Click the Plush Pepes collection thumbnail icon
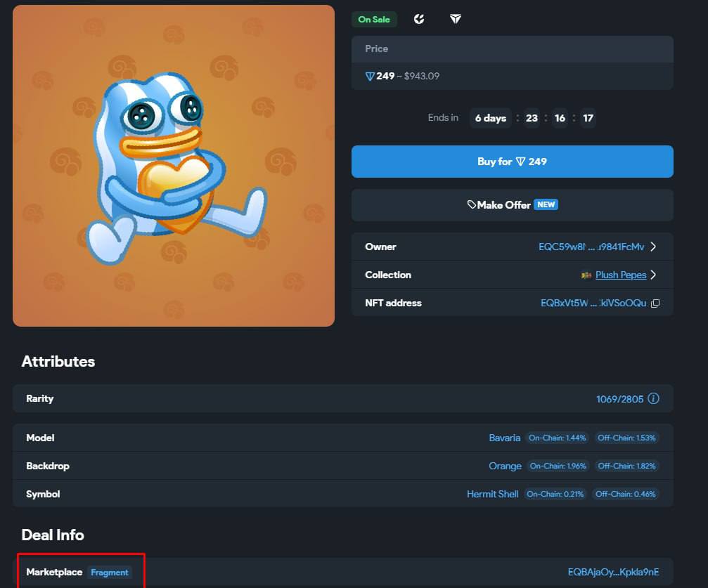Screen dimensions: 708x588 (586, 275)
